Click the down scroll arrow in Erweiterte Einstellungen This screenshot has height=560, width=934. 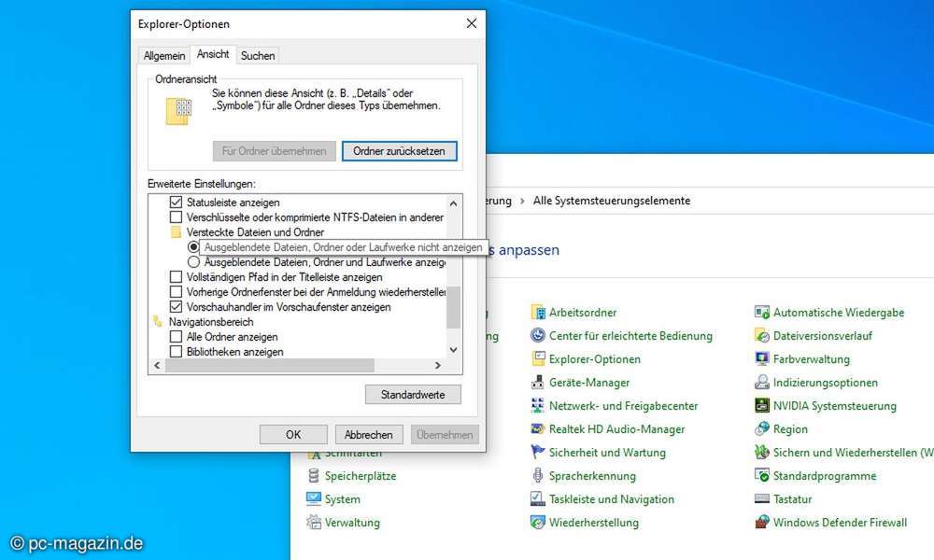453,349
